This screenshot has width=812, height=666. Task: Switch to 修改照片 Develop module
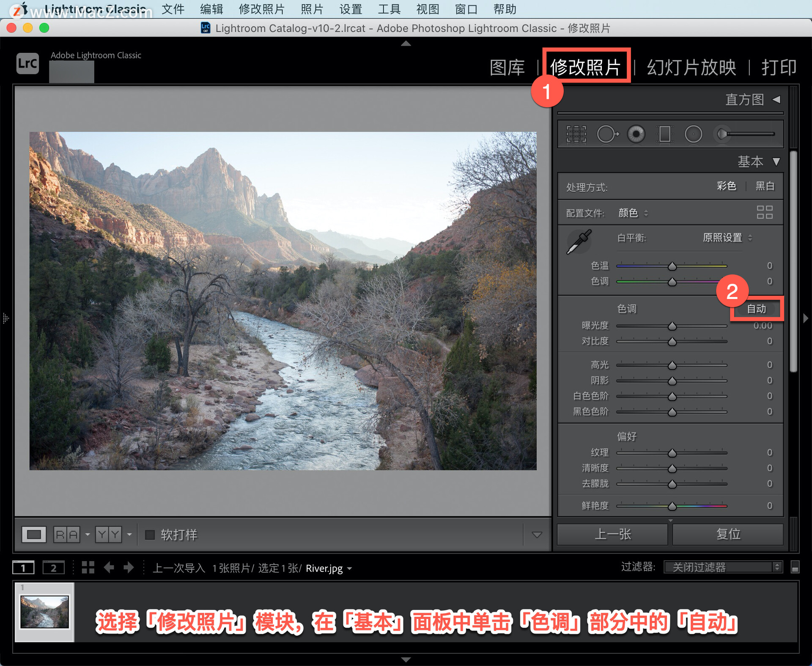[x=585, y=67]
